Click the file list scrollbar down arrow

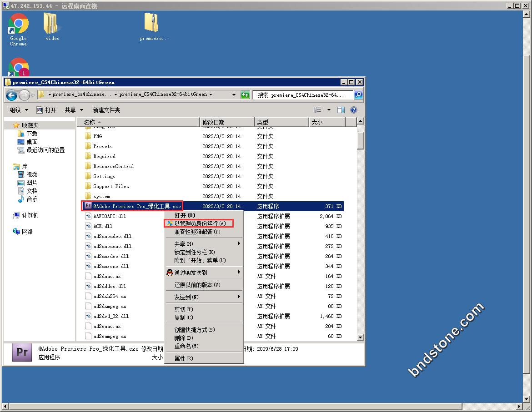pyautogui.click(x=361, y=337)
